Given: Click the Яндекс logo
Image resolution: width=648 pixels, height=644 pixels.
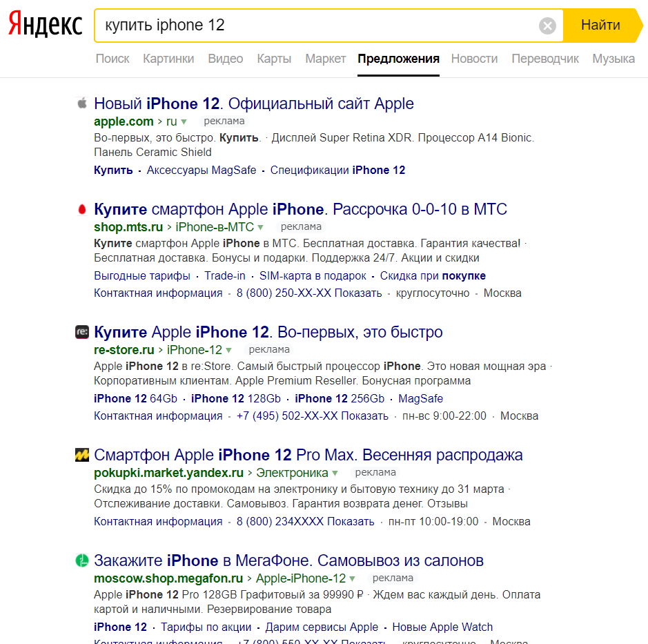Looking at the screenshot, I should click(45, 24).
